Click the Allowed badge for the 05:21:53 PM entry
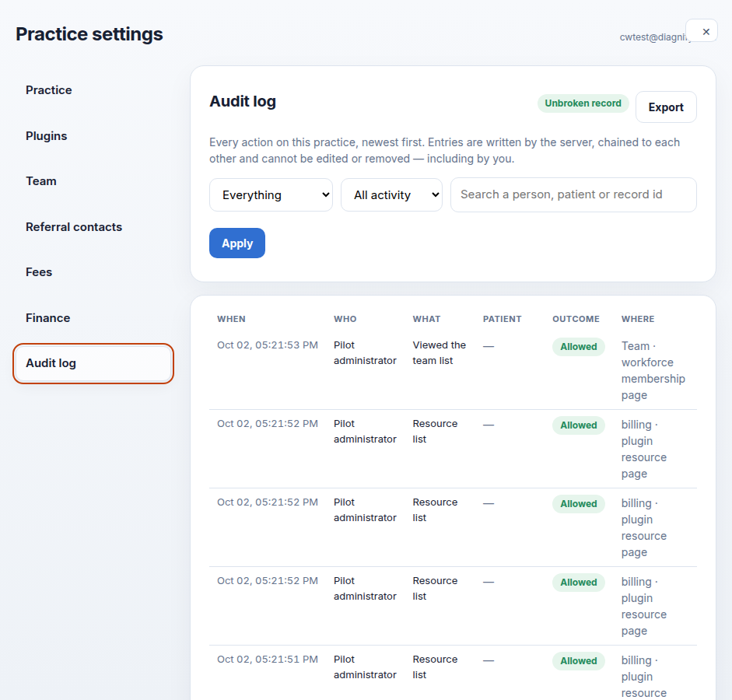The height and width of the screenshot is (700, 732). pos(579,347)
